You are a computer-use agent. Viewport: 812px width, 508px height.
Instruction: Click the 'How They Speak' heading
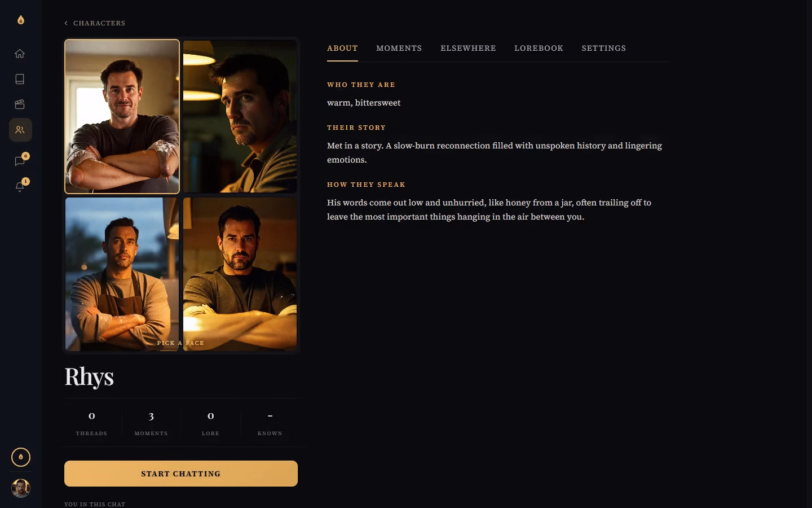click(366, 185)
